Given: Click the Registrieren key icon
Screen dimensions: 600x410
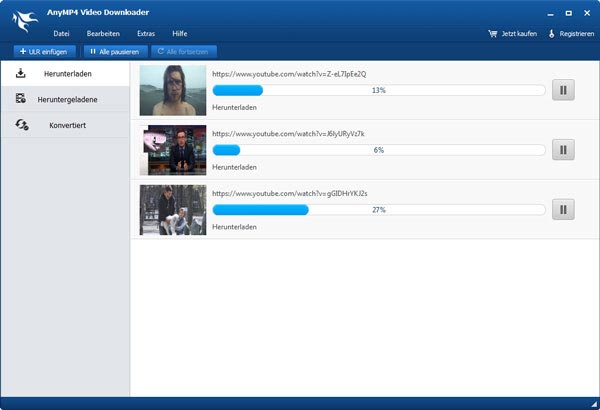Looking at the screenshot, I should pos(551,34).
